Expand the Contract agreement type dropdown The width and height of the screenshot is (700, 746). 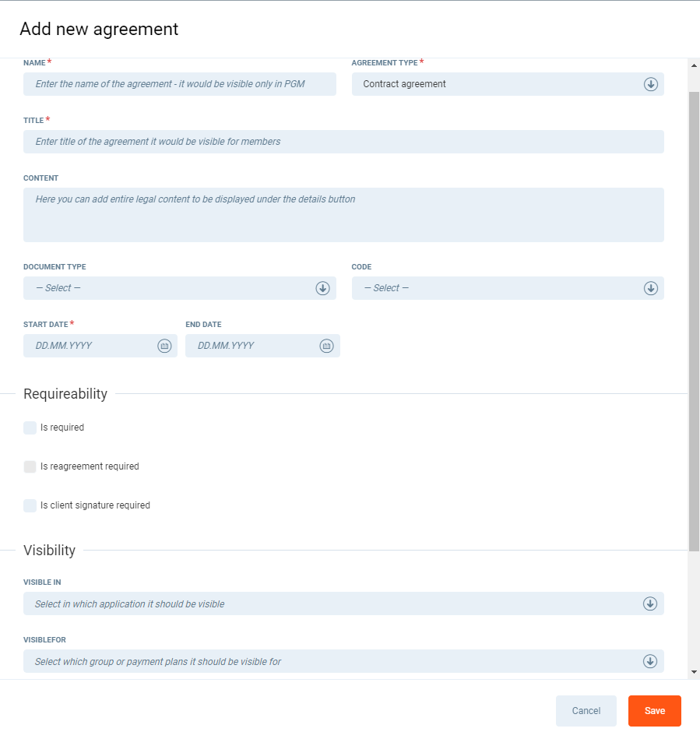[x=498, y=84]
